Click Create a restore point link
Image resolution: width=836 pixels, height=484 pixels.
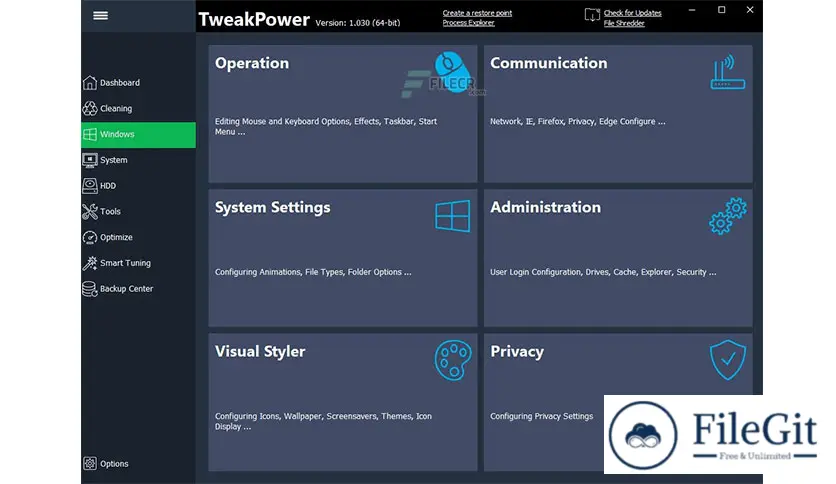tap(477, 13)
